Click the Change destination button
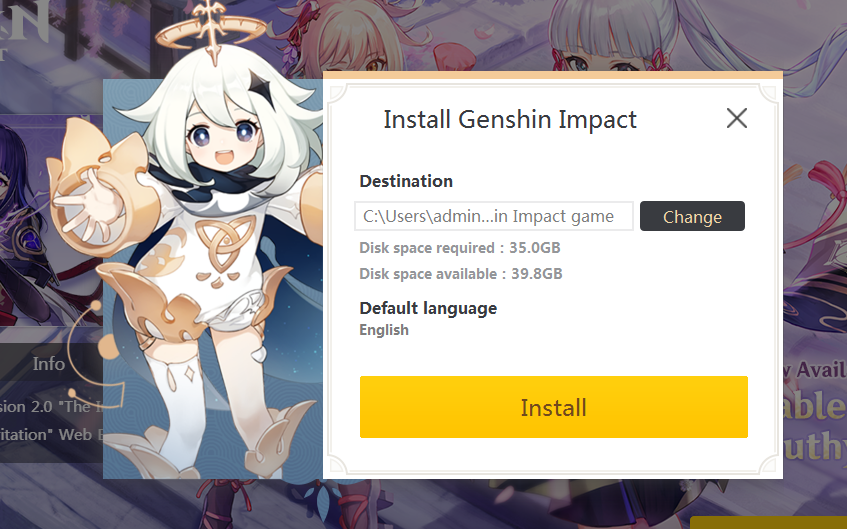The width and height of the screenshot is (847, 529). [692, 216]
